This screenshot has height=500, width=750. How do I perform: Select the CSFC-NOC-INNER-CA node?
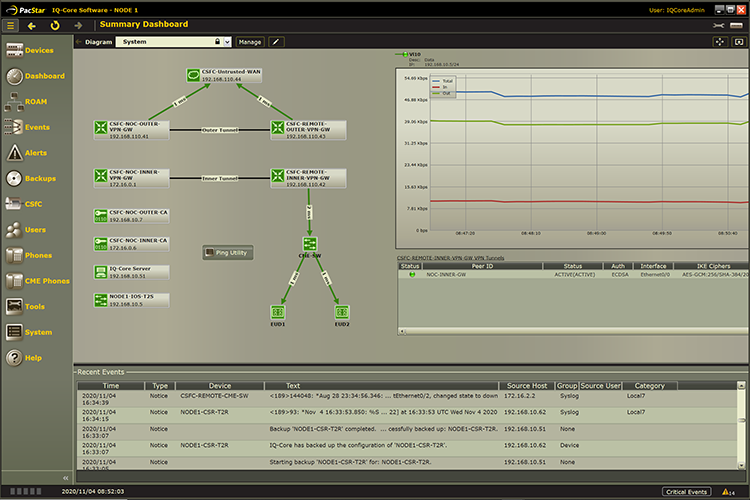point(132,244)
